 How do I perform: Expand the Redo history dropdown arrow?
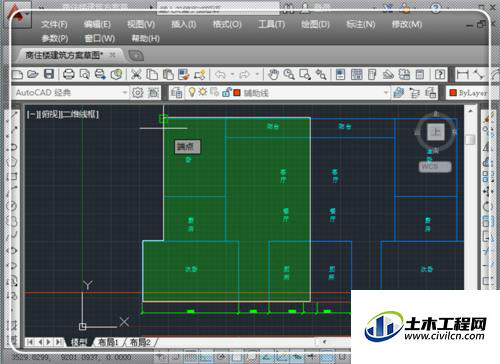coord(257,74)
